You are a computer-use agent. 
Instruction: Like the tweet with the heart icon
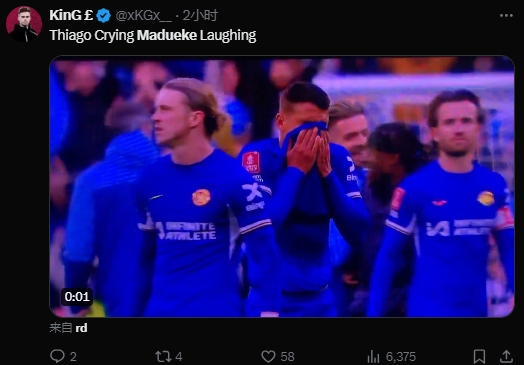coord(268,356)
